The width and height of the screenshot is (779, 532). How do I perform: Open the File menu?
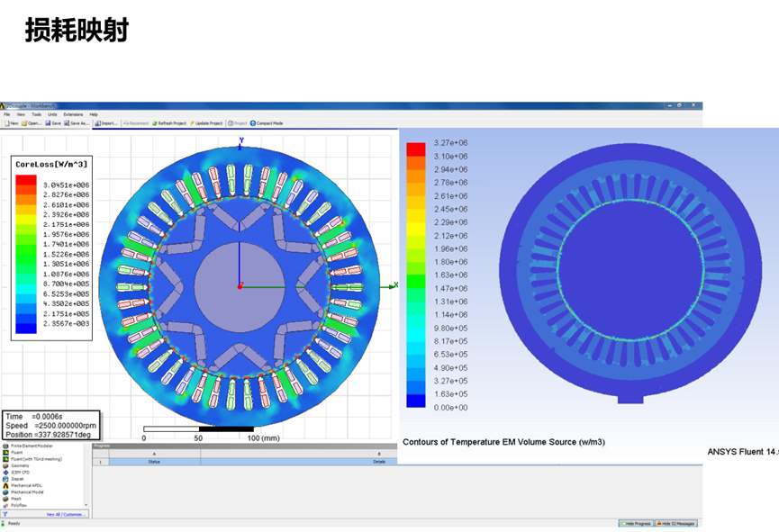pyautogui.click(x=7, y=114)
